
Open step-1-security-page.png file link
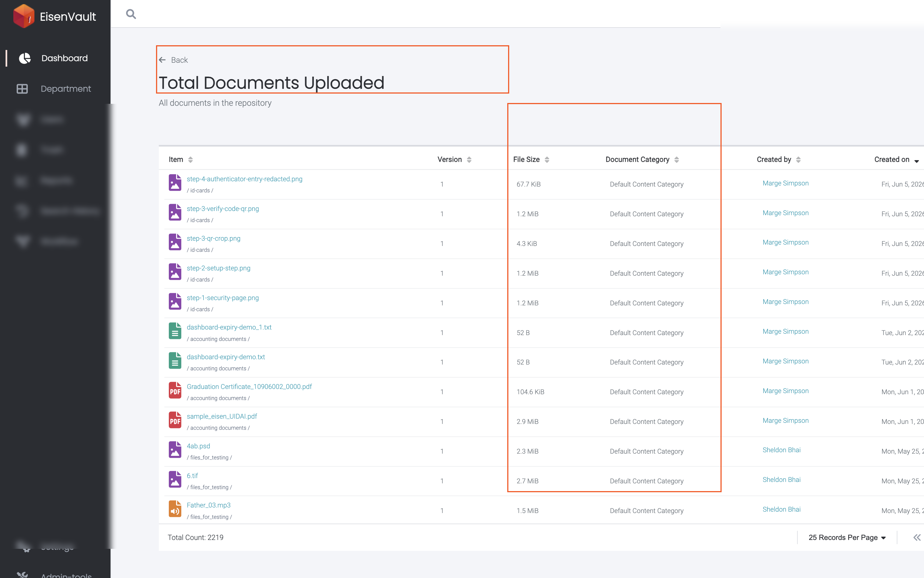point(223,298)
